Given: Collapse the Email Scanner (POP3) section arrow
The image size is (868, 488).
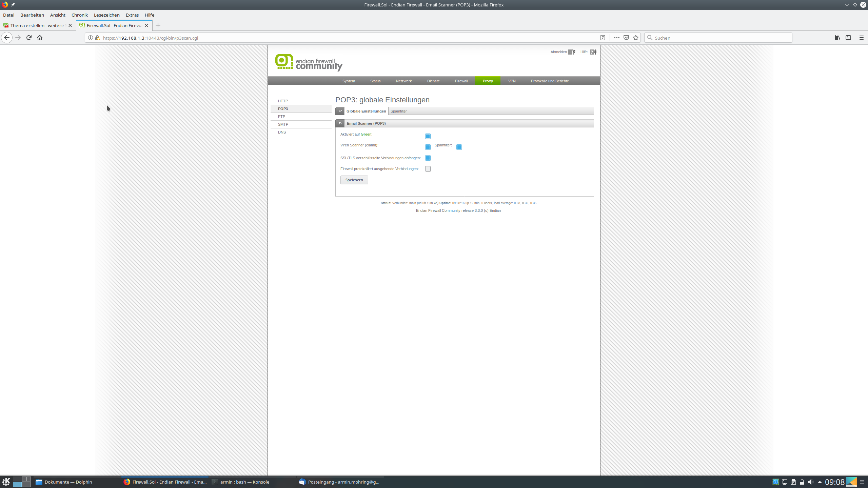Looking at the screenshot, I should pos(340,123).
